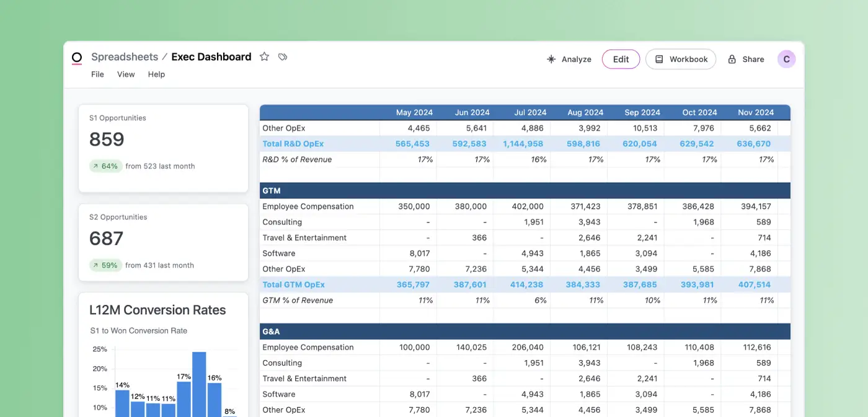Open the Help menu
Screen dimensions: 868x417
click(x=156, y=74)
